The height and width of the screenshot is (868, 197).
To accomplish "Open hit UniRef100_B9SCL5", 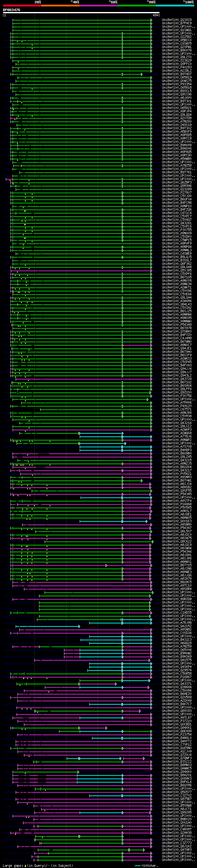I will click(x=177, y=91).
